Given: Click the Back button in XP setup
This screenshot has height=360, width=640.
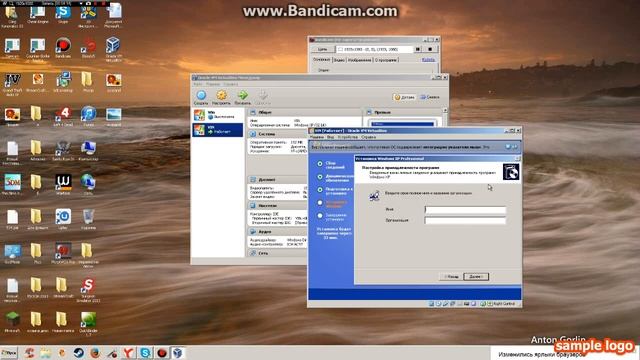Looking at the screenshot, I should [x=451, y=277].
